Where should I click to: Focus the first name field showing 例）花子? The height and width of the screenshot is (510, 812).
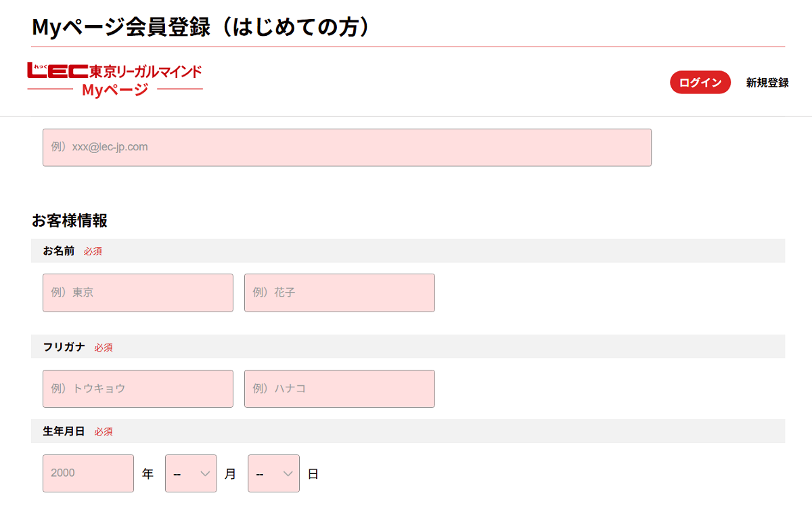(339, 293)
